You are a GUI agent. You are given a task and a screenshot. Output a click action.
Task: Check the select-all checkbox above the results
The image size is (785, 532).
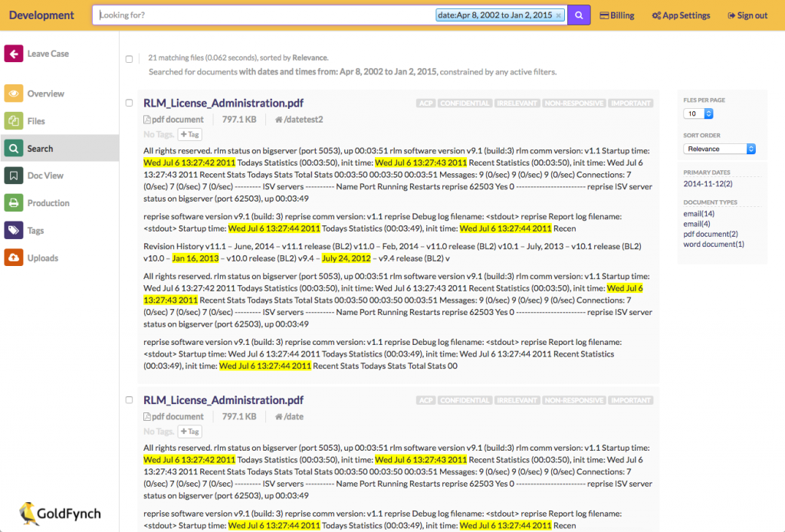click(129, 57)
